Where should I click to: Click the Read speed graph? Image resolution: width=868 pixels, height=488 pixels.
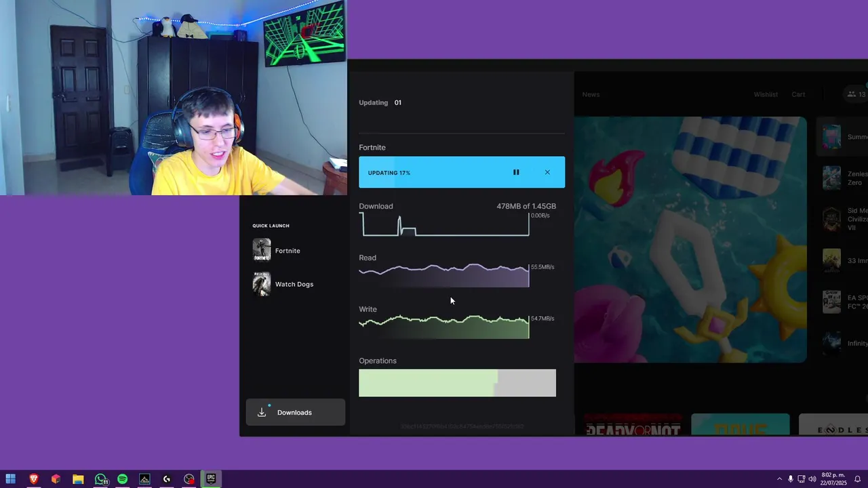[x=444, y=275]
